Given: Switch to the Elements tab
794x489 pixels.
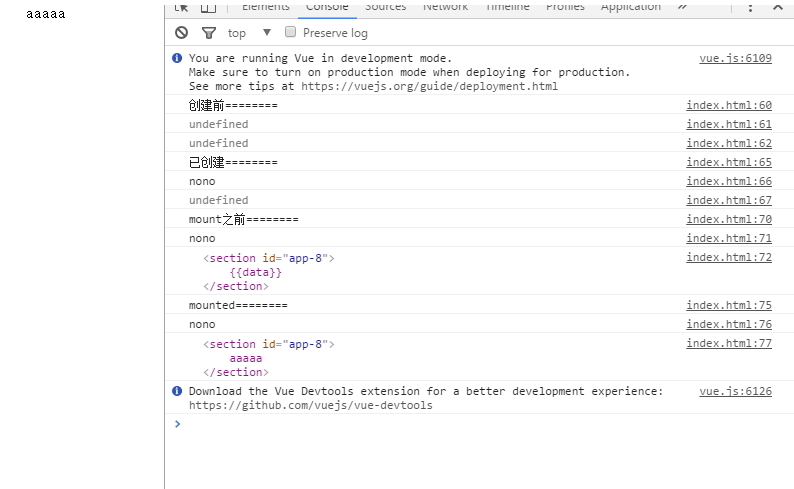Looking at the screenshot, I should [266, 6].
